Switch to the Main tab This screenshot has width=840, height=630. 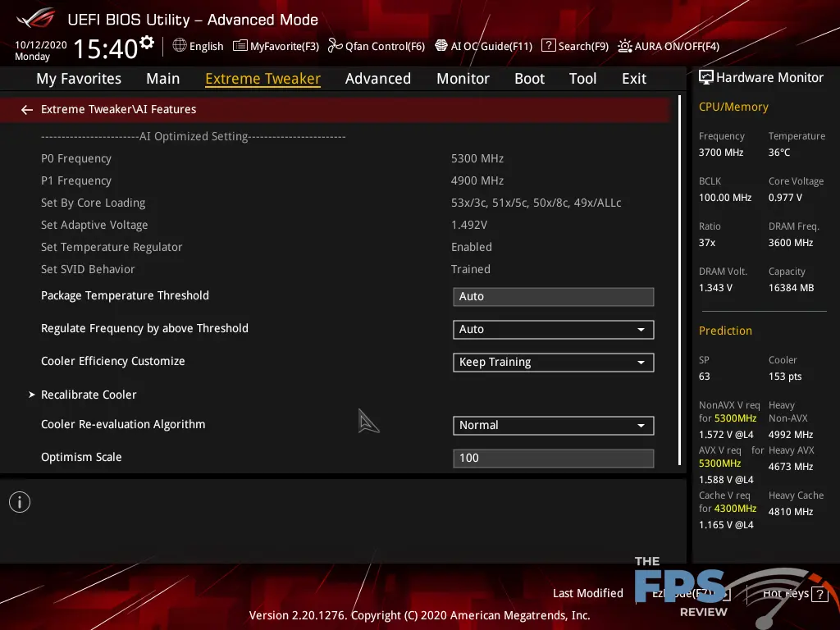coord(163,78)
